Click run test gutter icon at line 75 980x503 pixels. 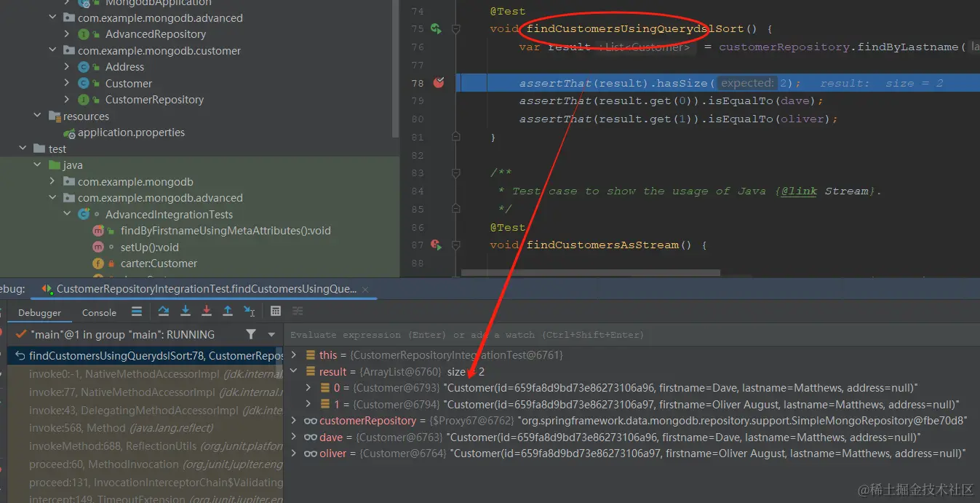coord(436,29)
